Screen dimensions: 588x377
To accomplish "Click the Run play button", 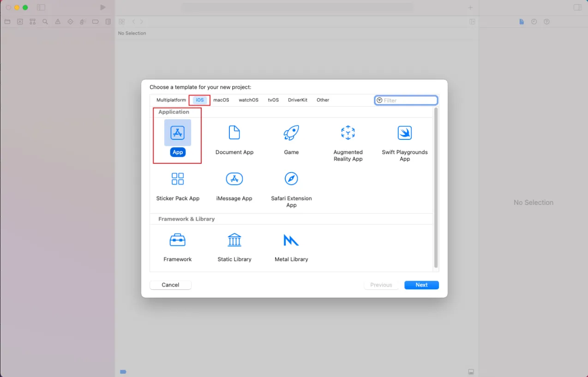I will (x=103, y=7).
